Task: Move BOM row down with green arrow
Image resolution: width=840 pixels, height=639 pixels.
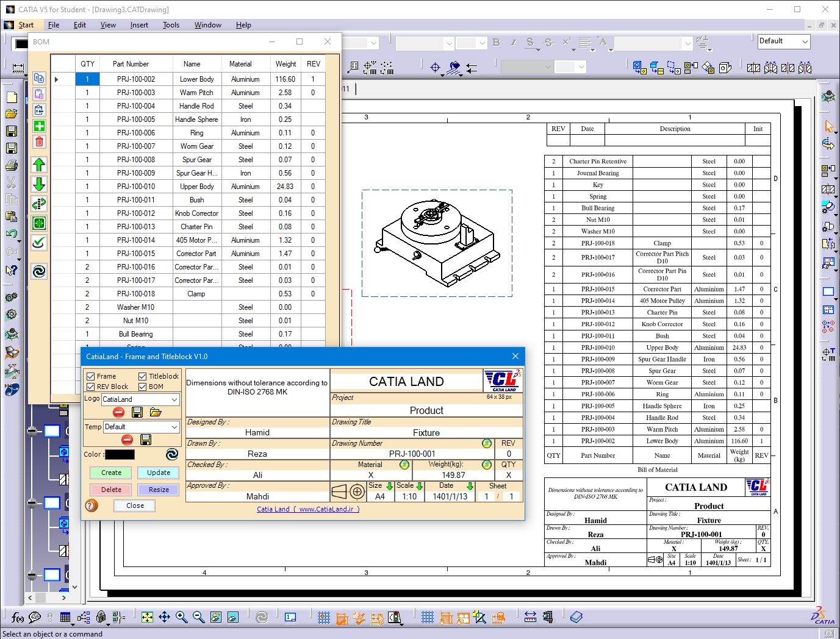Action: pyautogui.click(x=39, y=184)
